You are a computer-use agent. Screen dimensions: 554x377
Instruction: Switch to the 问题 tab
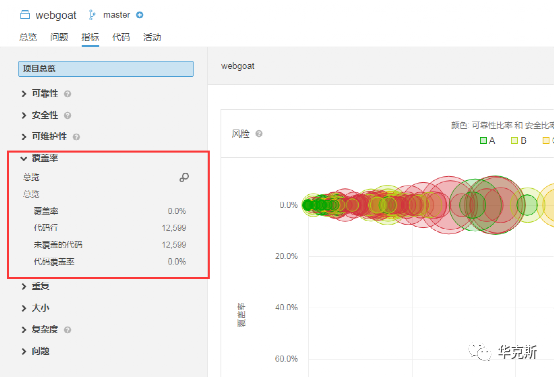point(59,37)
